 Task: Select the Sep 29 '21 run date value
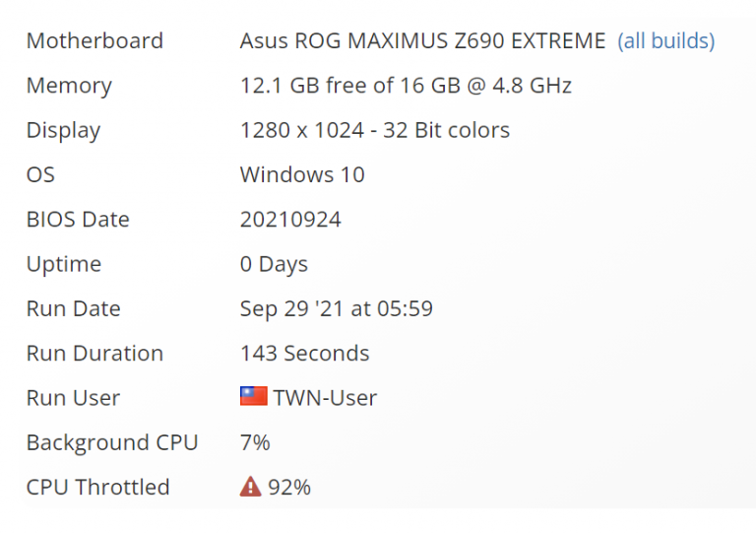click(336, 308)
